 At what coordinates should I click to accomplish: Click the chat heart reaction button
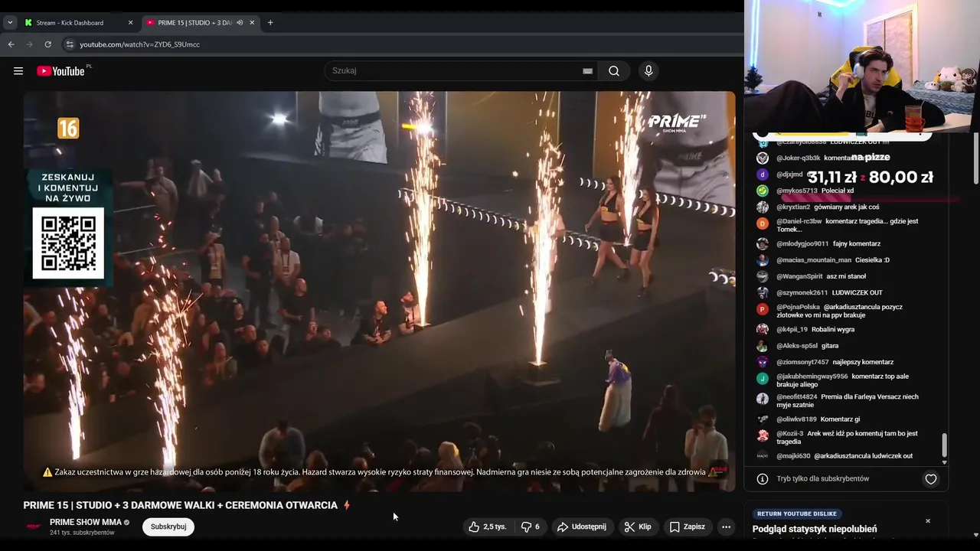click(x=931, y=479)
